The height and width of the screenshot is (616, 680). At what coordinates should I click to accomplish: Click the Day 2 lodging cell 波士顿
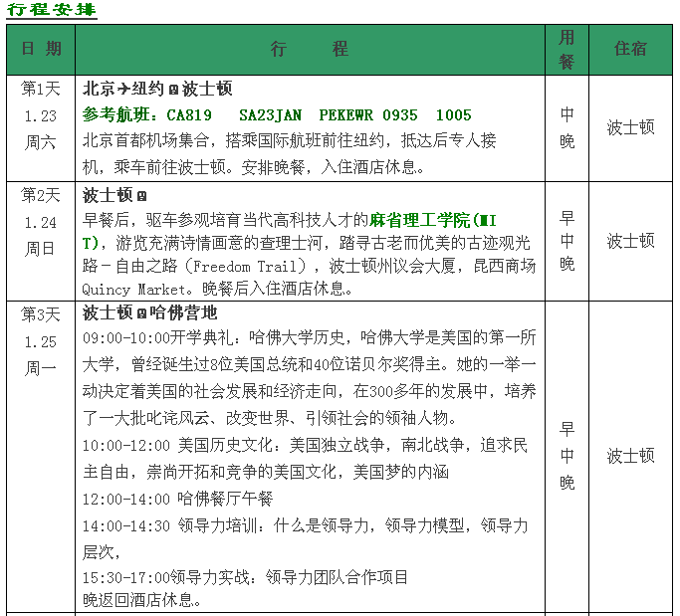click(630, 241)
